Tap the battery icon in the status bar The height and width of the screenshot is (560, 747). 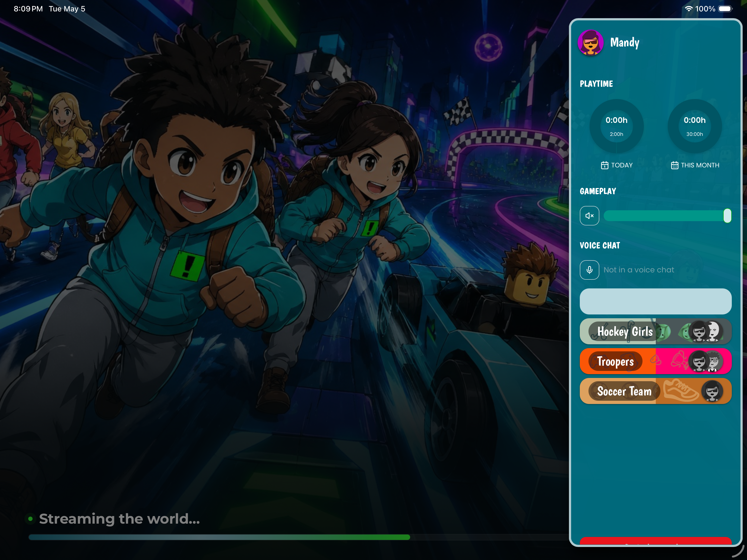point(725,9)
